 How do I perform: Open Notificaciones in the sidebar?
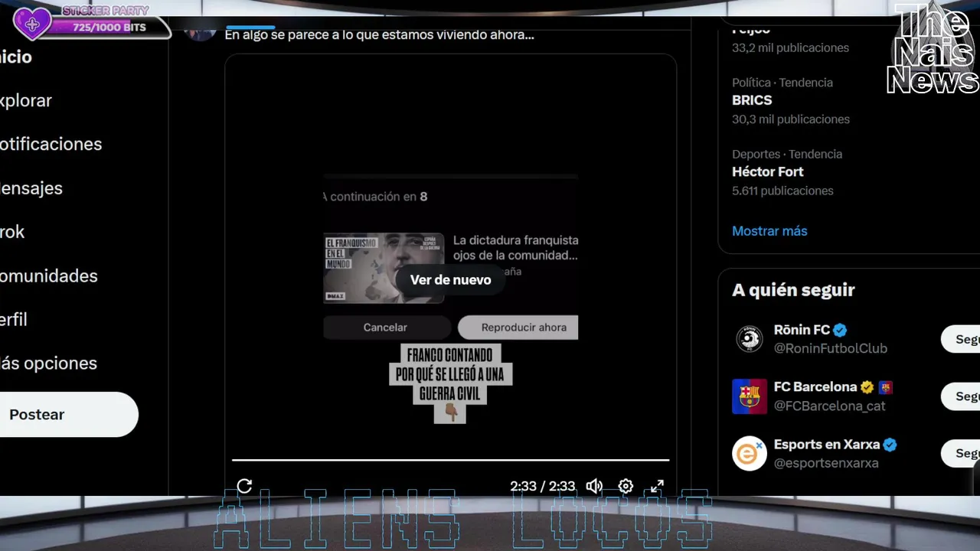tap(51, 144)
